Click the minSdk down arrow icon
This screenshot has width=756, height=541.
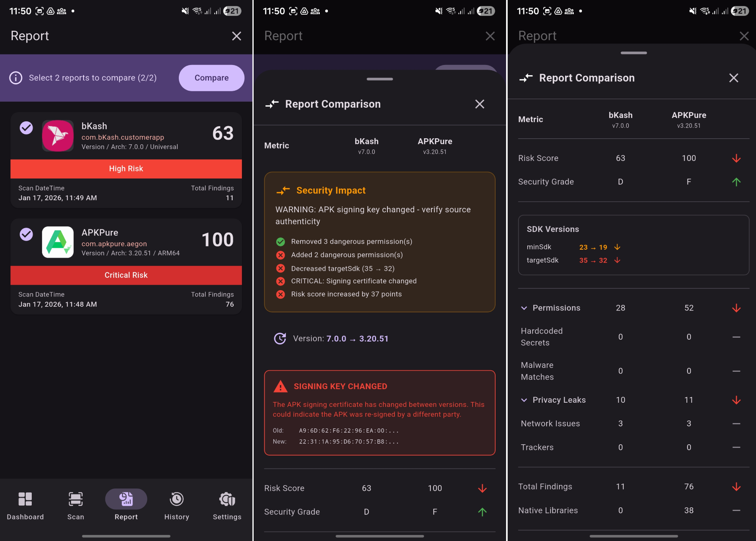click(617, 247)
